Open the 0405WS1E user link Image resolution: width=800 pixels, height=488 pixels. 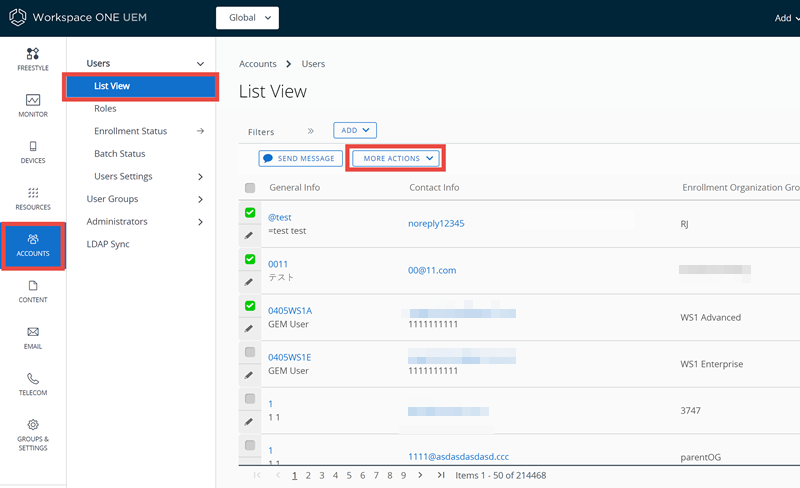tap(289, 357)
